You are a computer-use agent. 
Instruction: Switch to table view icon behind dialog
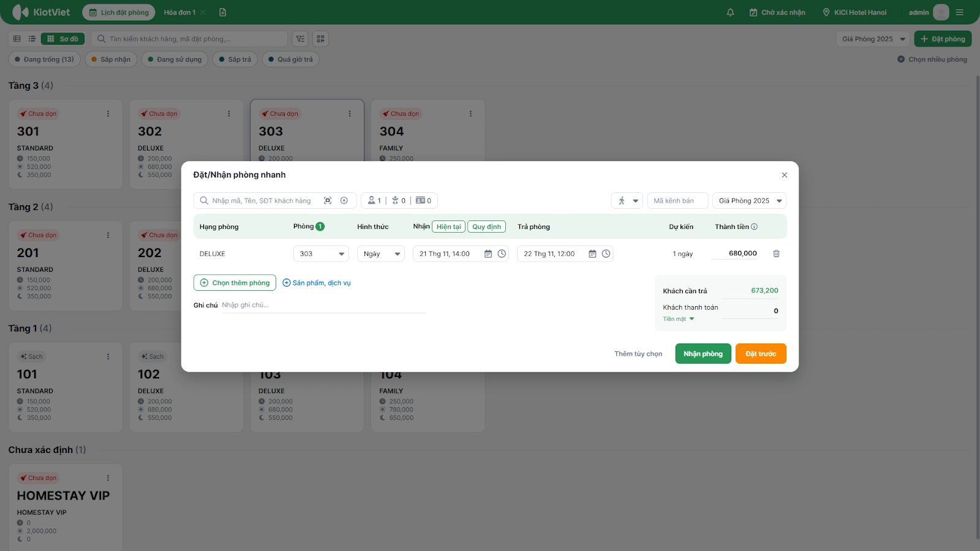[x=17, y=39]
